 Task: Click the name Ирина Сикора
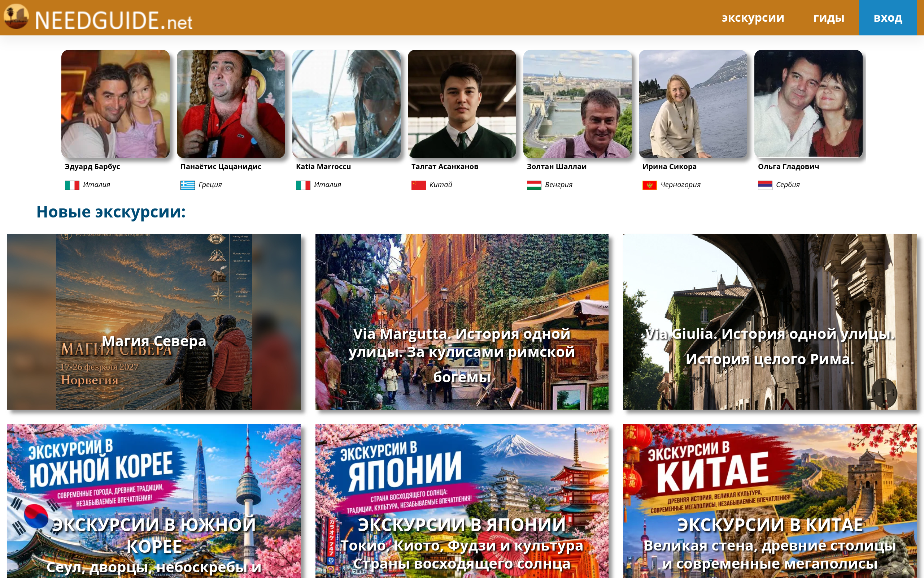670,166
